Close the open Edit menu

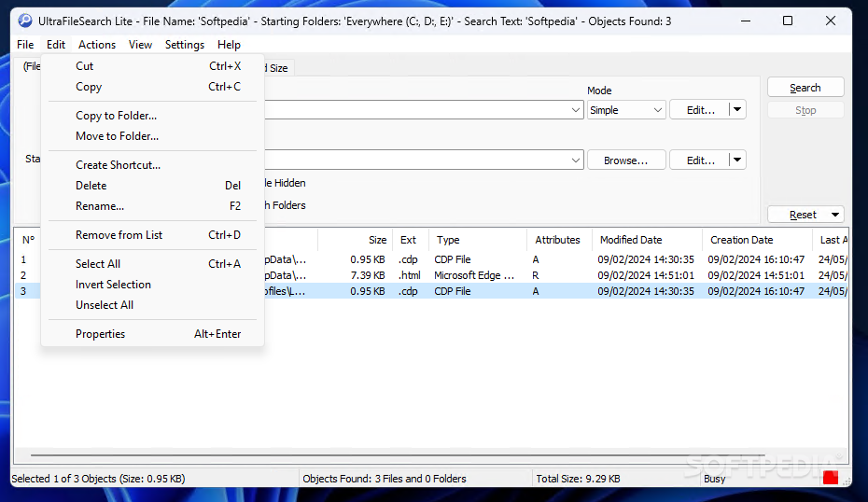point(56,45)
